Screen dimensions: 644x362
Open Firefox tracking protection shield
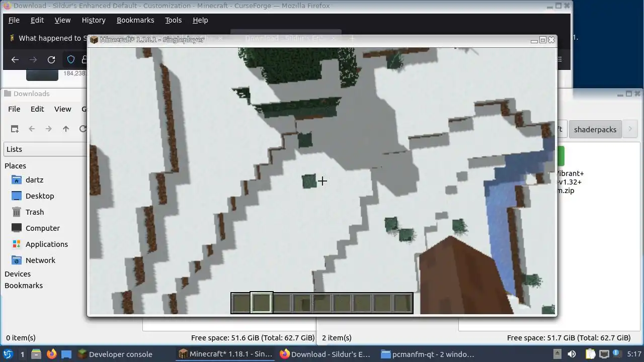point(71,60)
